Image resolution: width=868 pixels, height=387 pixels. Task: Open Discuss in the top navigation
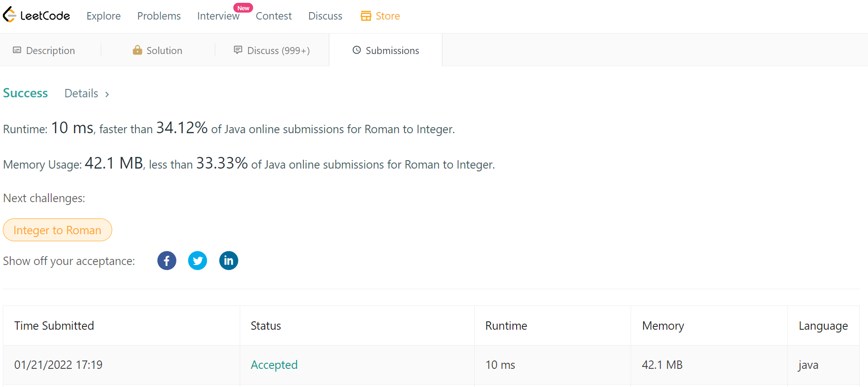click(325, 16)
